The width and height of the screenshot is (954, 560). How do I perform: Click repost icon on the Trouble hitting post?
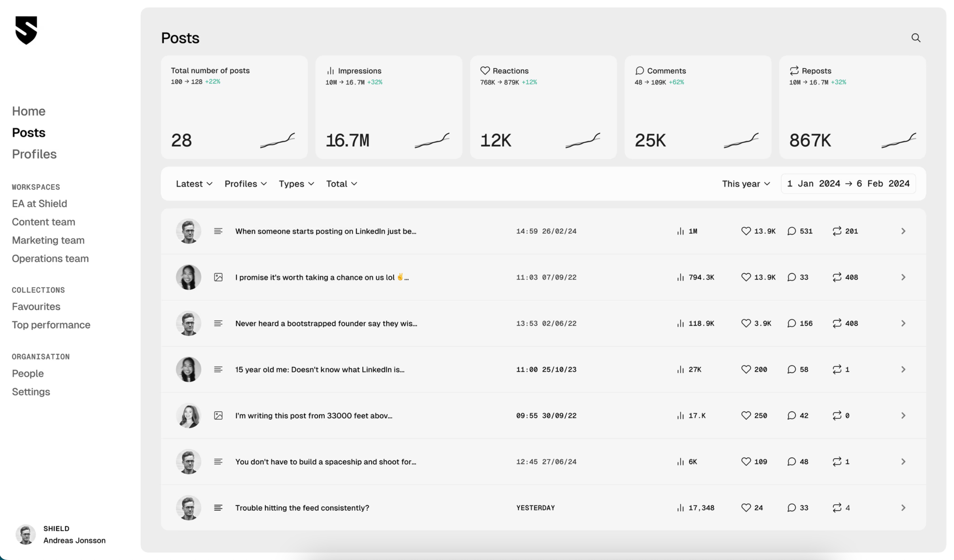pos(837,508)
